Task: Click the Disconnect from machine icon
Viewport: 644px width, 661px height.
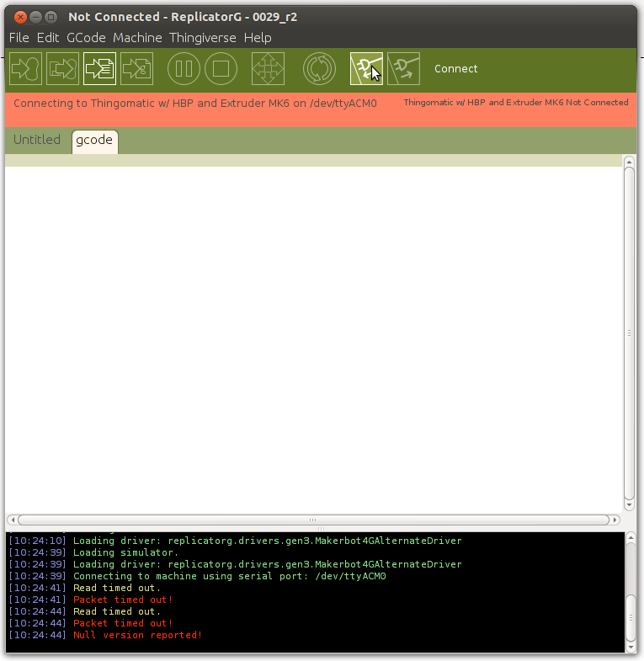Action: click(x=403, y=69)
